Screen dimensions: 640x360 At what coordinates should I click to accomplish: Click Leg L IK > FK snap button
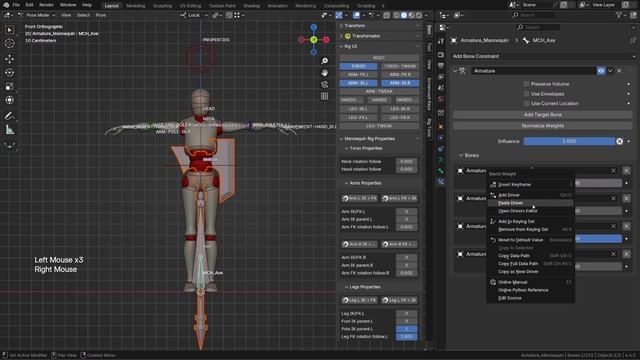click(360, 300)
